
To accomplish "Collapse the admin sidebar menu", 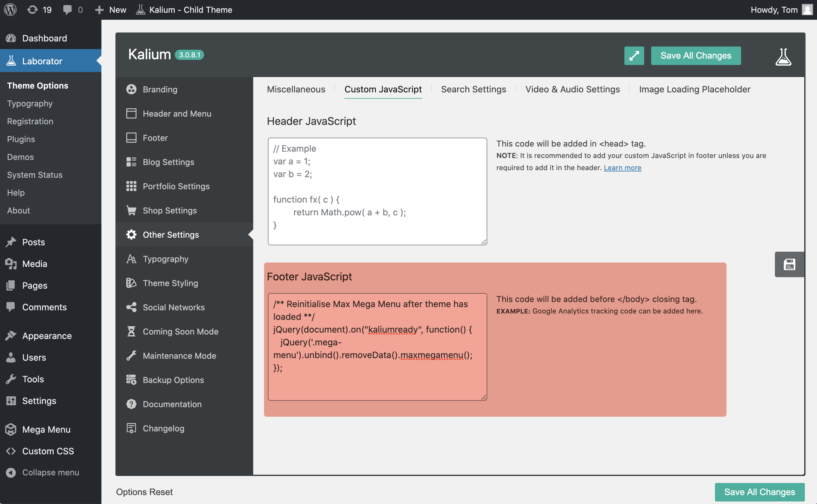I will coord(50,472).
